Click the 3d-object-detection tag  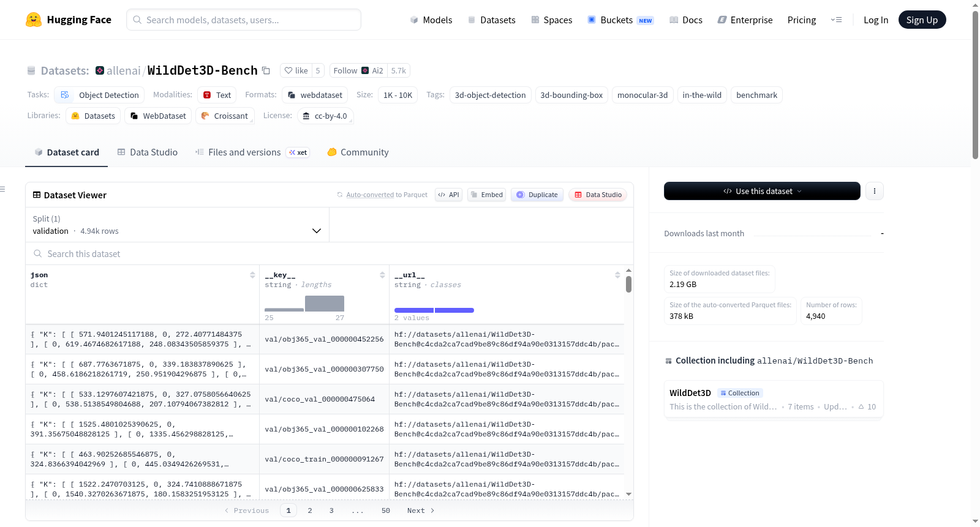pyautogui.click(x=490, y=95)
